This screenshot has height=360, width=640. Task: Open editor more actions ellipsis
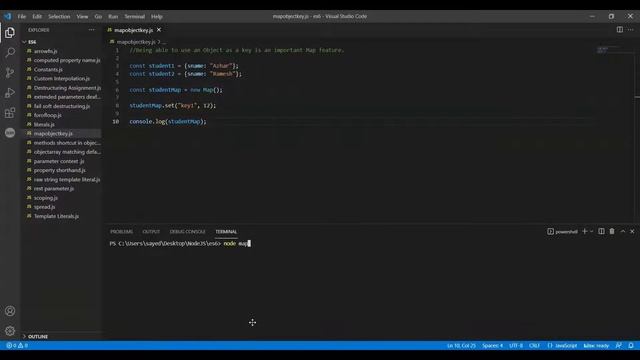631,30
